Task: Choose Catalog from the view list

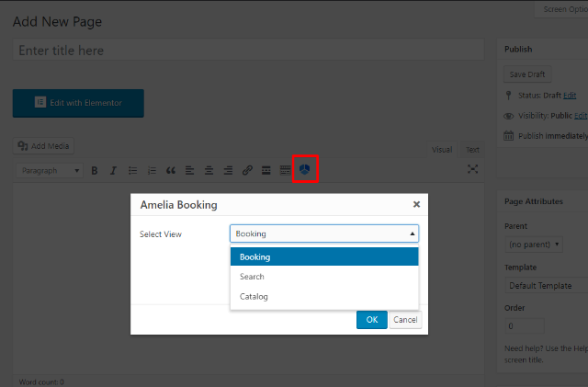Action: pyautogui.click(x=324, y=297)
